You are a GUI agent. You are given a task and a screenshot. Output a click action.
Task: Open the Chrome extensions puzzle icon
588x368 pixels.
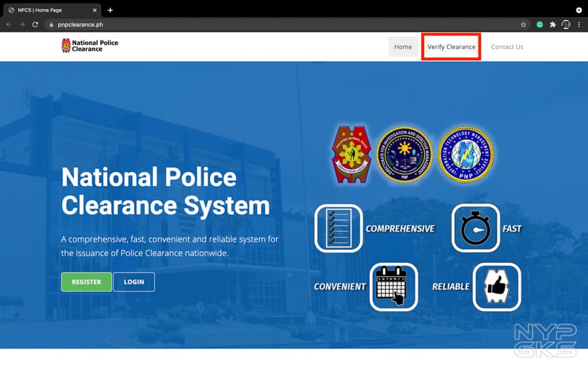[553, 25]
